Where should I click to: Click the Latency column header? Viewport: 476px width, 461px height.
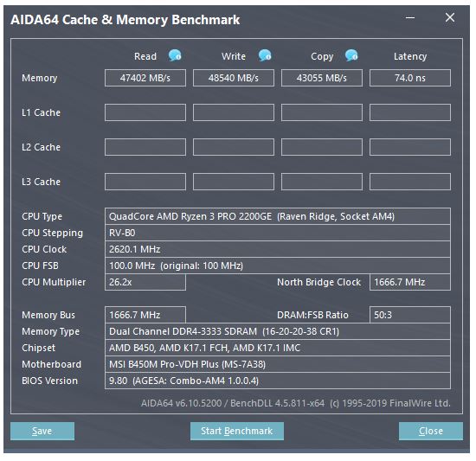point(410,56)
